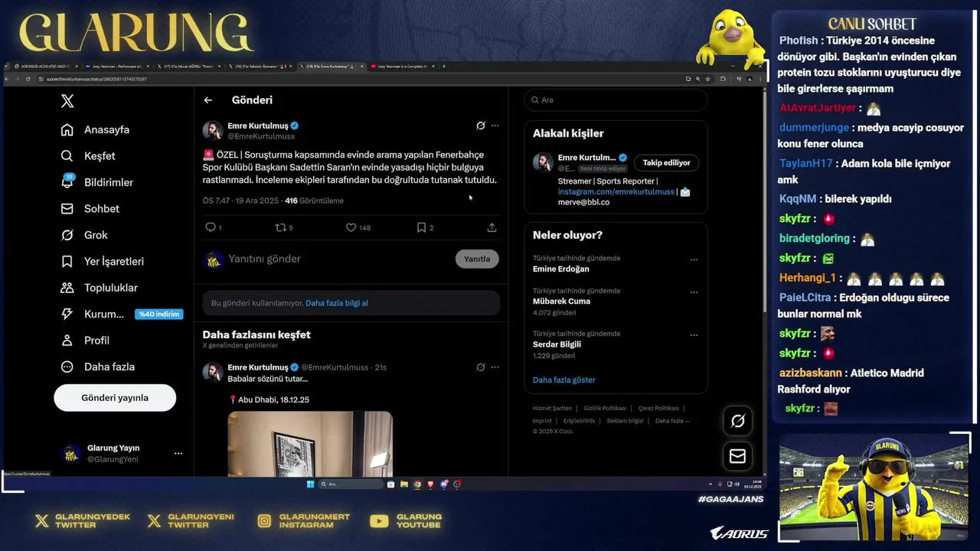
Task: Open the instagram.com/emrekurtulmuss link
Action: [616, 192]
